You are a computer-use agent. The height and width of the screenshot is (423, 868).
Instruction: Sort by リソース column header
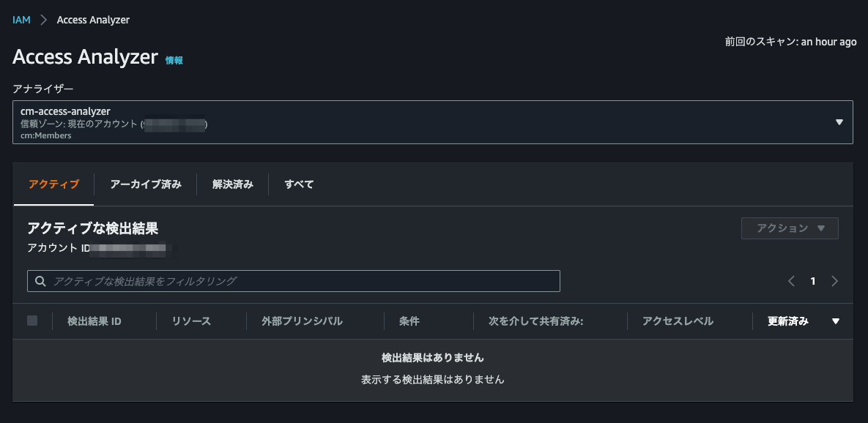tap(191, 321)
